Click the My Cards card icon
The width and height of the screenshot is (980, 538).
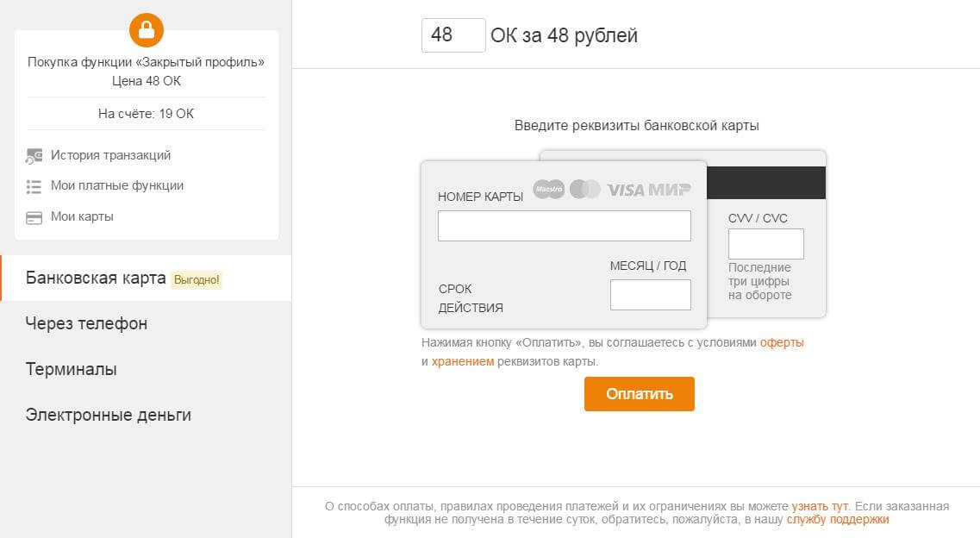[x=34, y=217]
